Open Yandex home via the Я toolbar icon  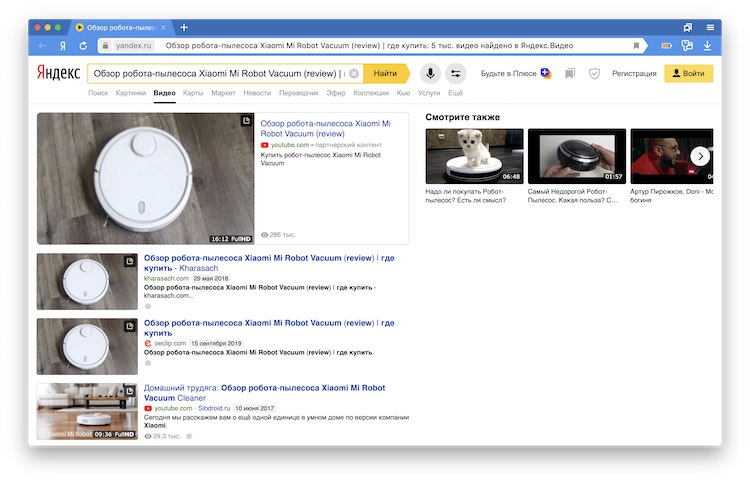click(x=63, y=46)
